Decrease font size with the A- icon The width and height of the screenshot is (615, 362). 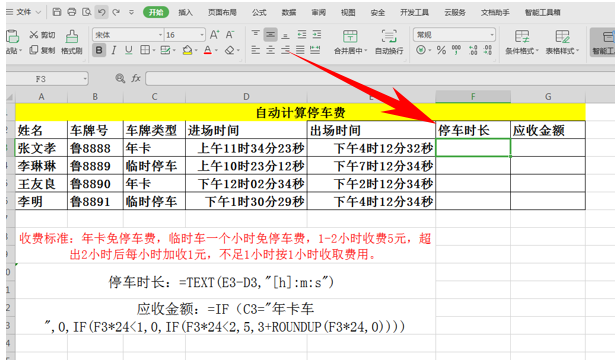230,35
